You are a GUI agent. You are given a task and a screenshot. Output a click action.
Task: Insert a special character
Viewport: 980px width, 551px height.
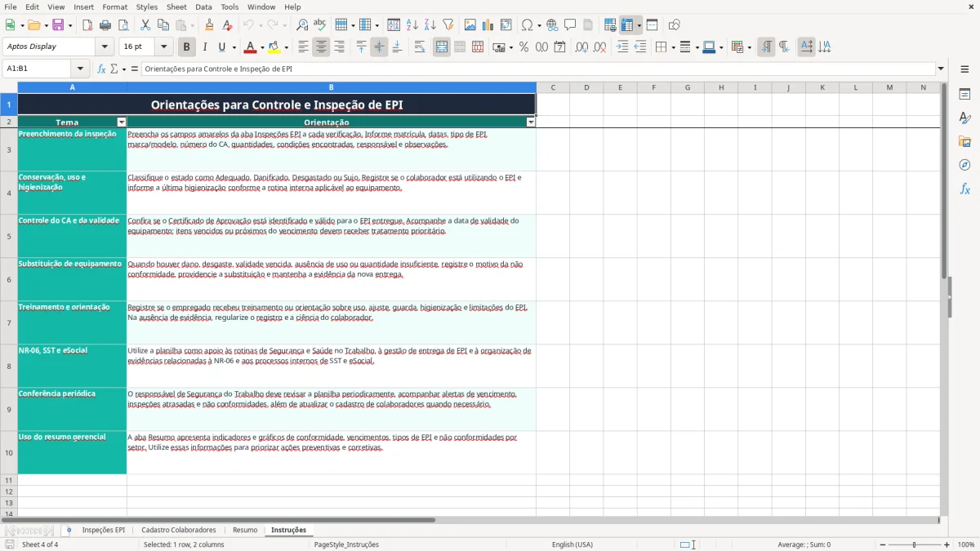pyautogui.click(x=527, y=25)
